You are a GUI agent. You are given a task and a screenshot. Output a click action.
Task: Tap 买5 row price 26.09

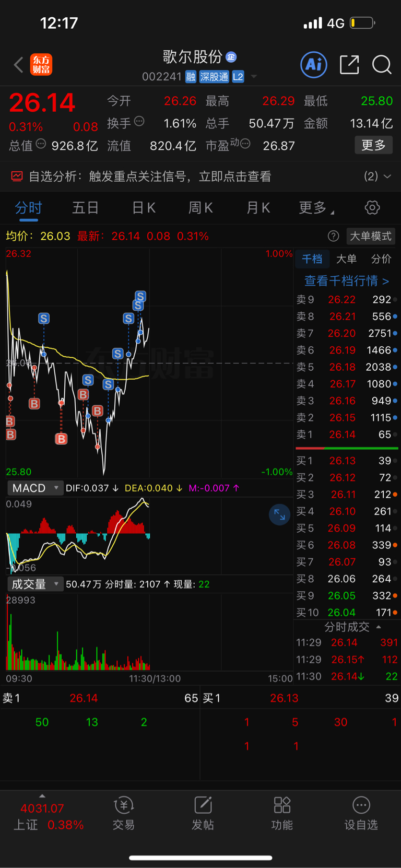click(341, 528)
